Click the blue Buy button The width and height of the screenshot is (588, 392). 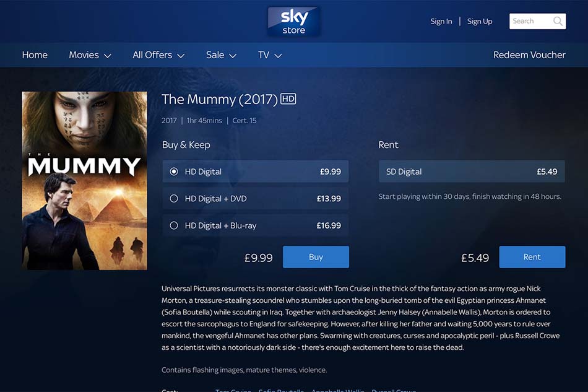316,257
